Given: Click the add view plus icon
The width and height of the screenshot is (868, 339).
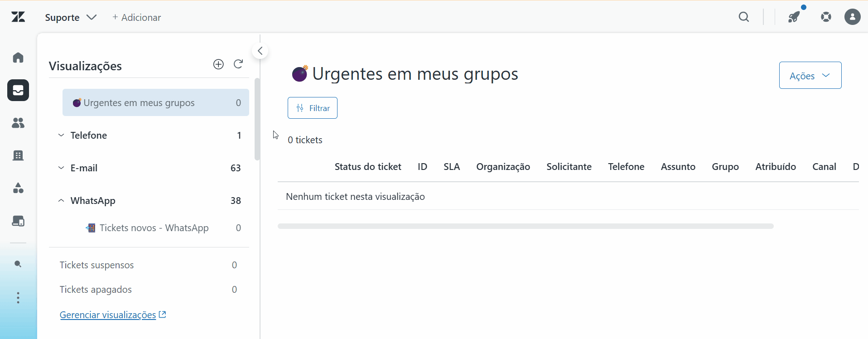Looking at the screenshot, I should click(218, 64).
